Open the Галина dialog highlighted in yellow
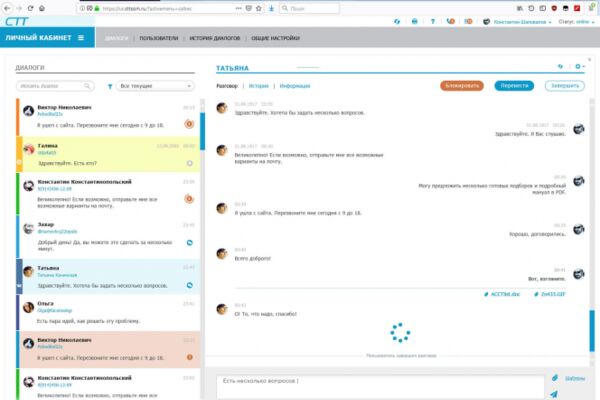This screenshot has height=400, width=600. [x=109, y=154]
